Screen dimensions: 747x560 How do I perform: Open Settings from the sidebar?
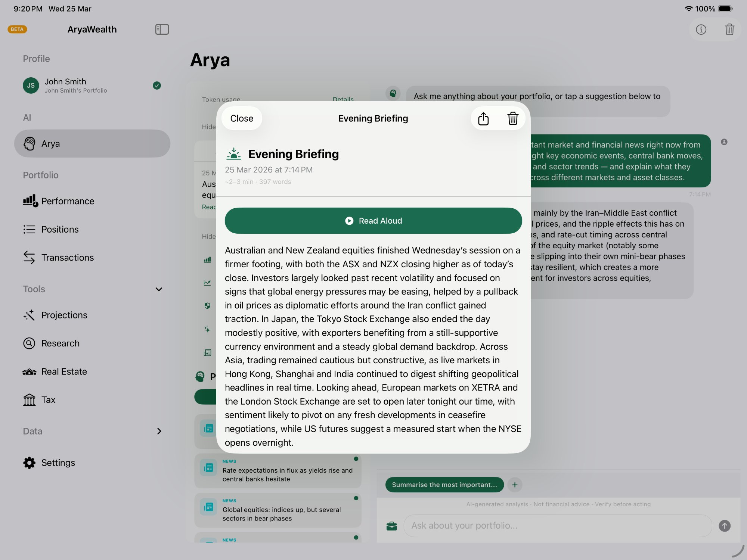pyautogui.click(x=58, y=463)
